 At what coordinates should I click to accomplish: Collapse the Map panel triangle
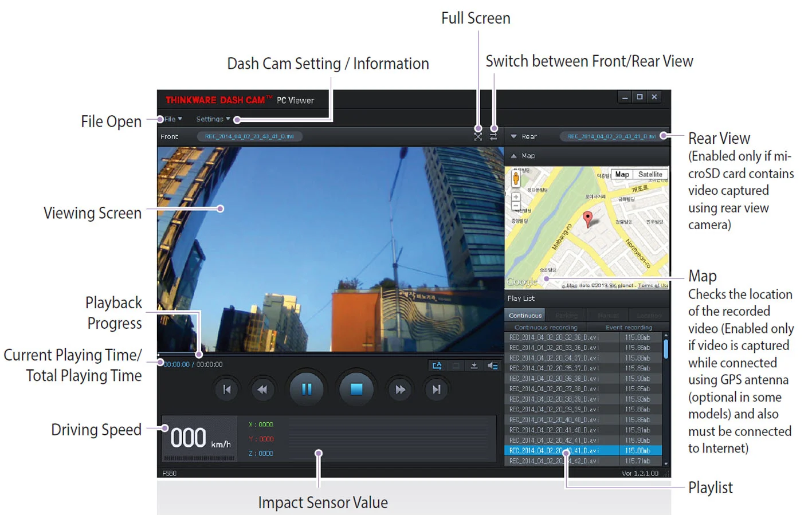(x=514, y=156)
